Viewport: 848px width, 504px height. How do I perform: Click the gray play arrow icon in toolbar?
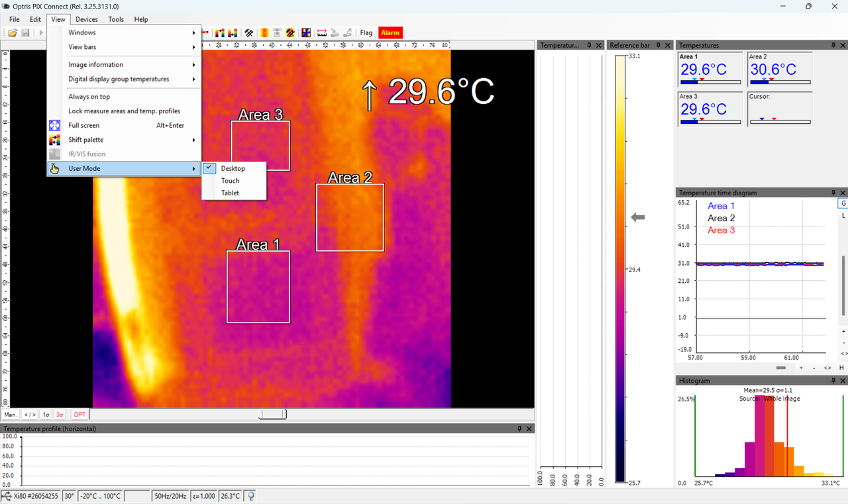pos(40,32)
